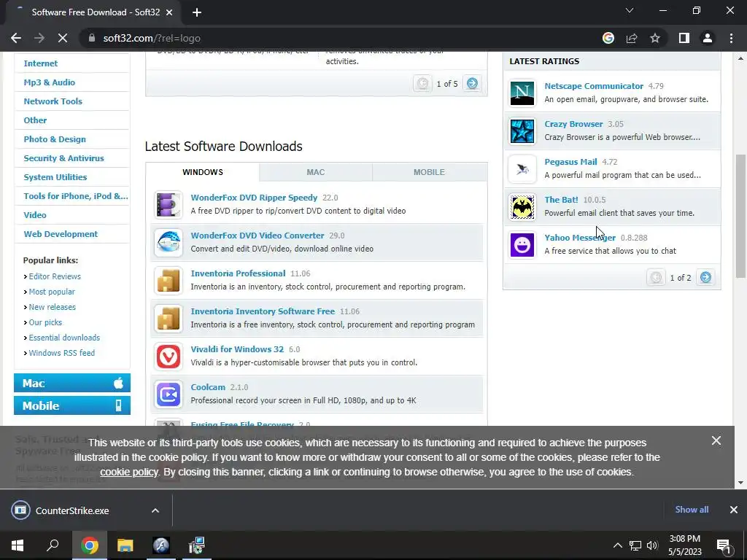This screenshot has height=560, width=747.
Task: Open the Windows Start menu
Action: [x=18, y=545]
